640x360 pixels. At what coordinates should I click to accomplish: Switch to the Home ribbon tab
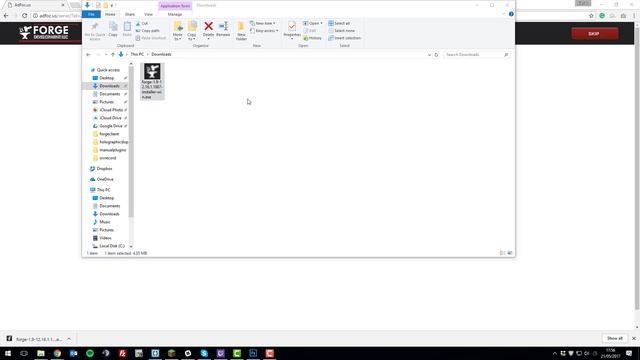[110, 14]
